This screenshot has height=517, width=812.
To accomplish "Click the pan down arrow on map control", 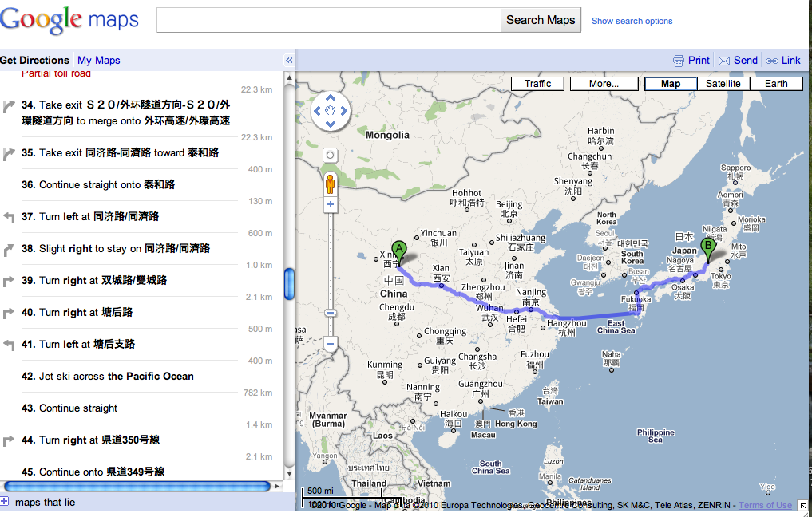I will click(x=331, y=124).
